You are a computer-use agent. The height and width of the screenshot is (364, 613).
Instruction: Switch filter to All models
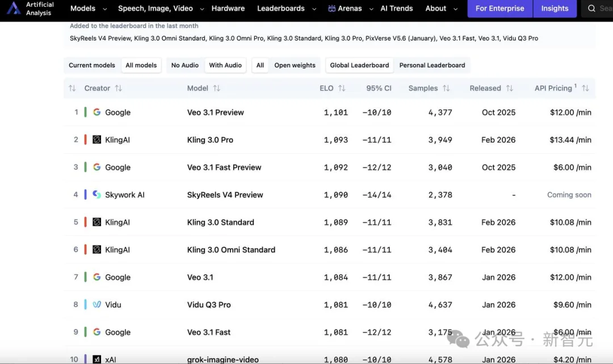(x=141, y=65)
